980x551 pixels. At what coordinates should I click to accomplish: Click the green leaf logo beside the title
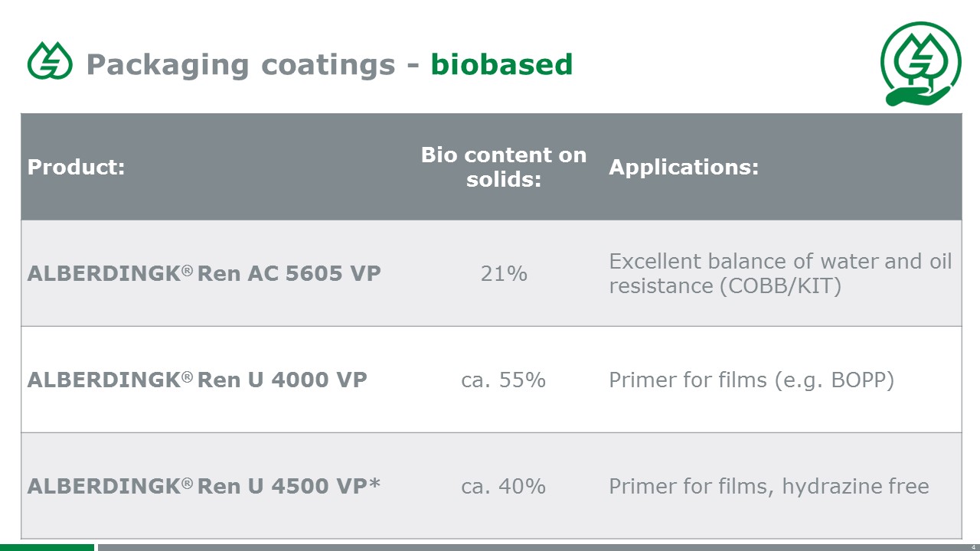tap(50, 61)
